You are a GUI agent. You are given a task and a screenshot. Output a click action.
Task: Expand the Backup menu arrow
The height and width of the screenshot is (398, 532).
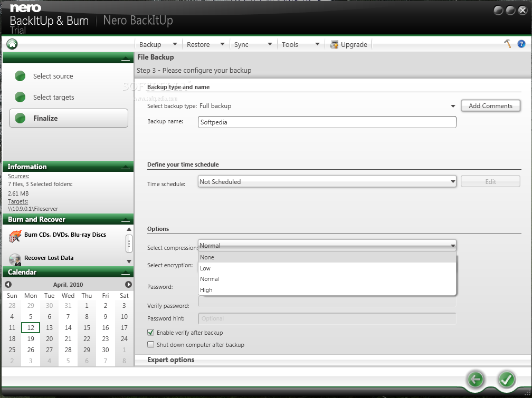click(x=175, y=44)
